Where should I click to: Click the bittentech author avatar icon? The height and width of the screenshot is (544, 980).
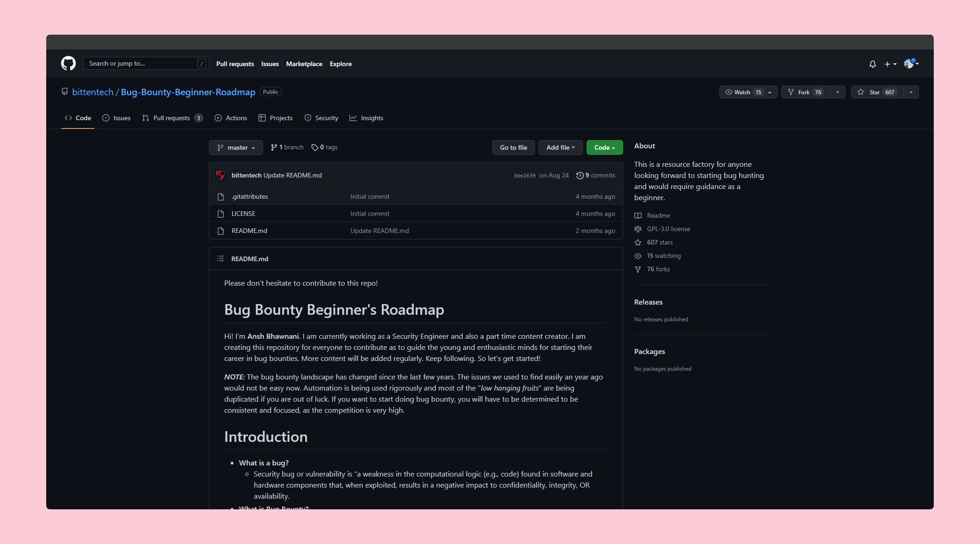pyautogui.click(x=220, y=175)
